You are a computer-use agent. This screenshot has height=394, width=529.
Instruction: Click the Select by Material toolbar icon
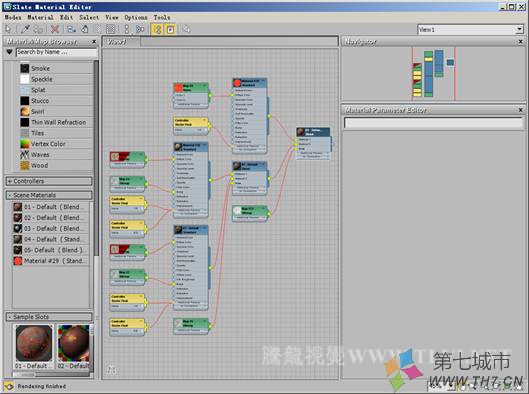(x=186, y=29)
